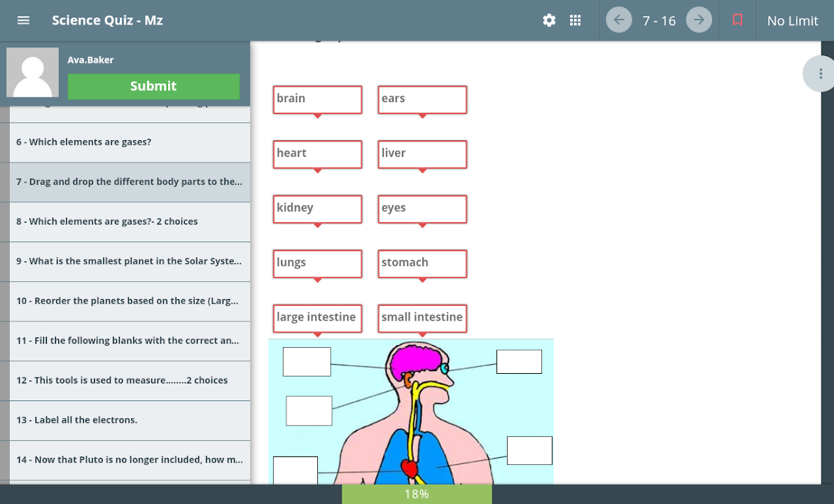The image size is (834, 504).
Task: Go to the next question arrow
Action: 699,20
